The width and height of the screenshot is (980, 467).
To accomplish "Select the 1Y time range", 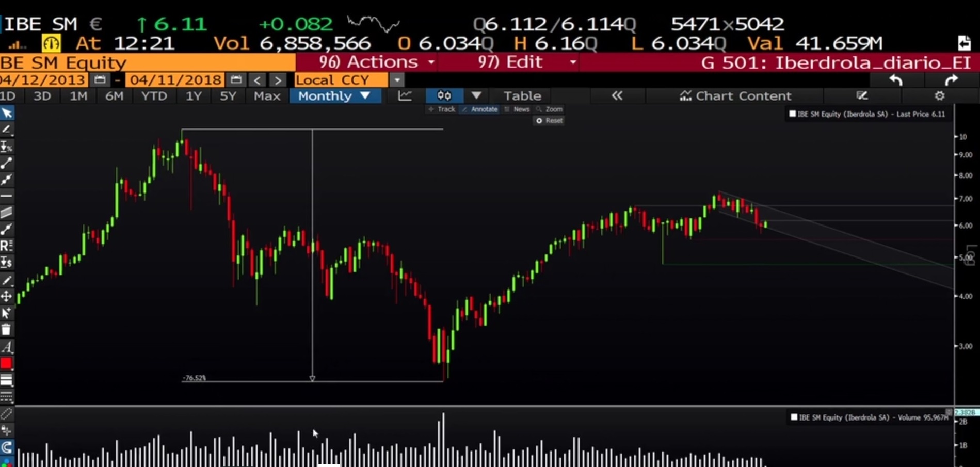I will point(194,96).
